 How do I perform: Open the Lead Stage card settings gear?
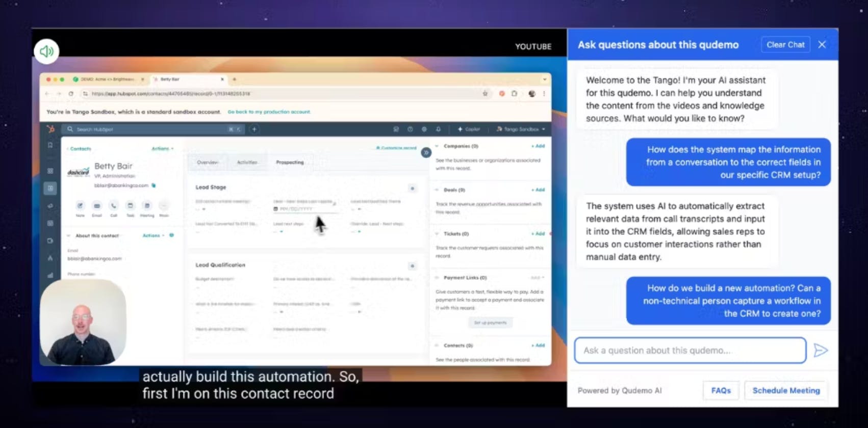click(412, 189)
